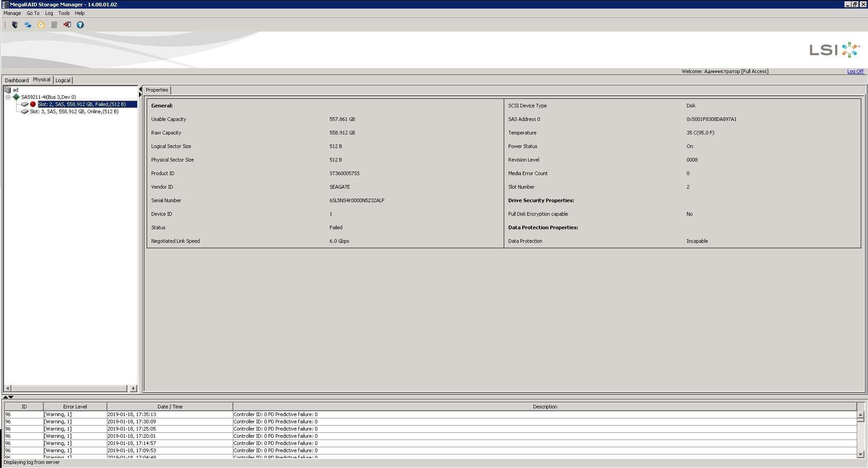Image resolution: width=868 pixels, height=468 pixels.
Task: Collapse the SAS9211-4i controller tree node
Action: click(x=8, y=97)
